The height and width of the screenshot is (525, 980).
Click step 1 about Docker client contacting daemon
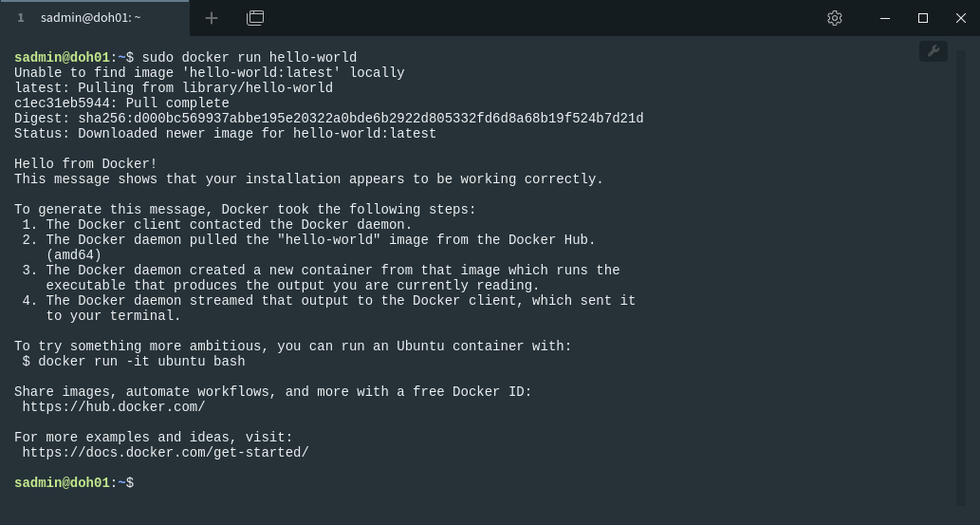point(217,225)
